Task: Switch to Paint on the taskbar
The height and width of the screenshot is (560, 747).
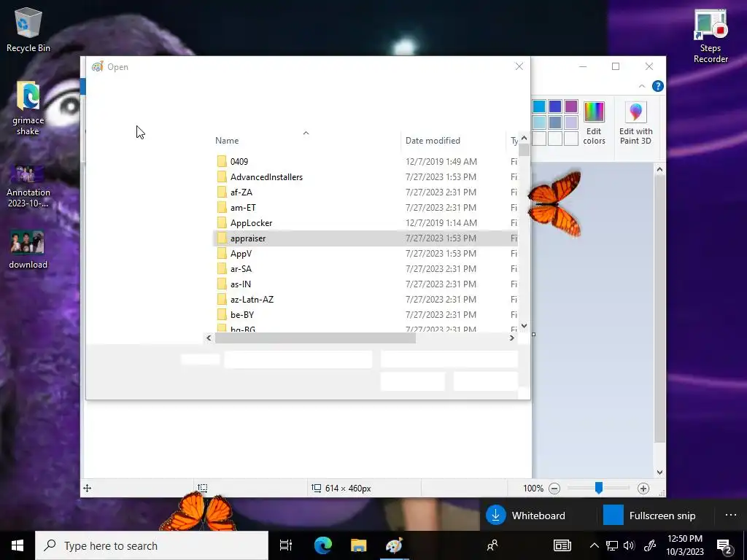Action: (x=395, y=545)
